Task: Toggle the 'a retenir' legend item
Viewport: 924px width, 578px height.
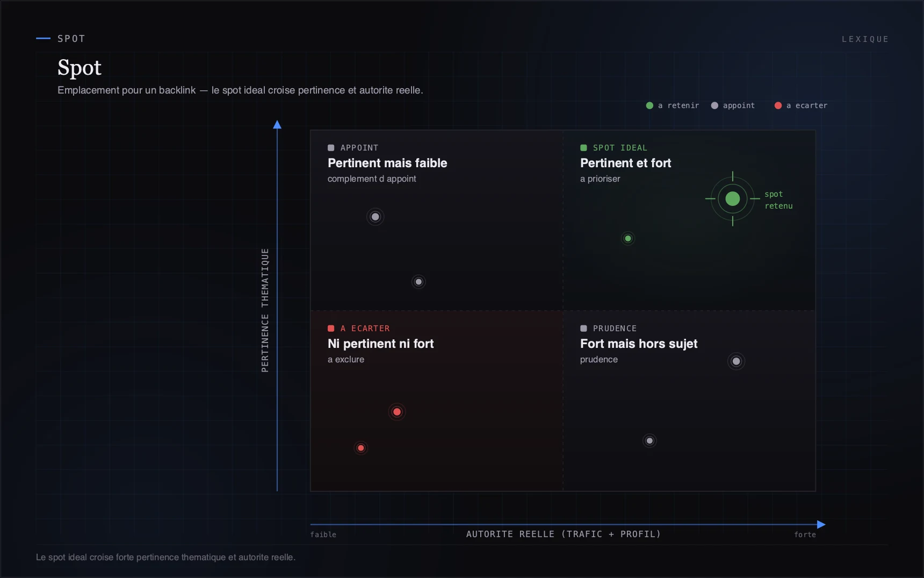Action: 673,105
